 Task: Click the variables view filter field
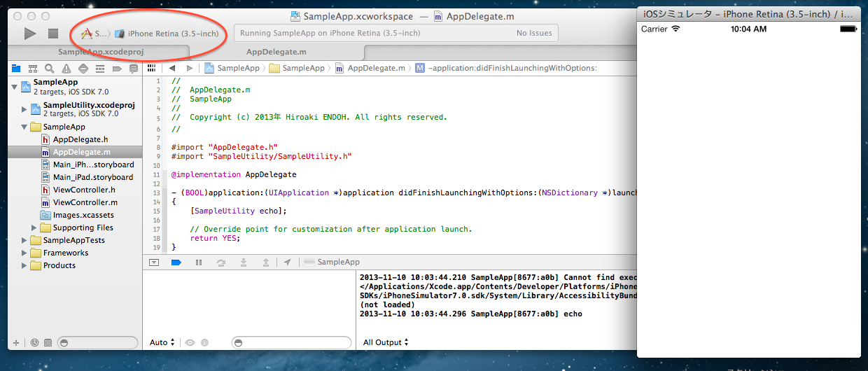291,342
